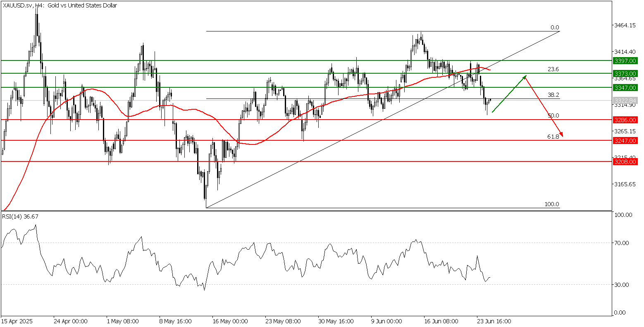
Task: Click the 16 May 00:00 date marker
Action: [230, 321]
